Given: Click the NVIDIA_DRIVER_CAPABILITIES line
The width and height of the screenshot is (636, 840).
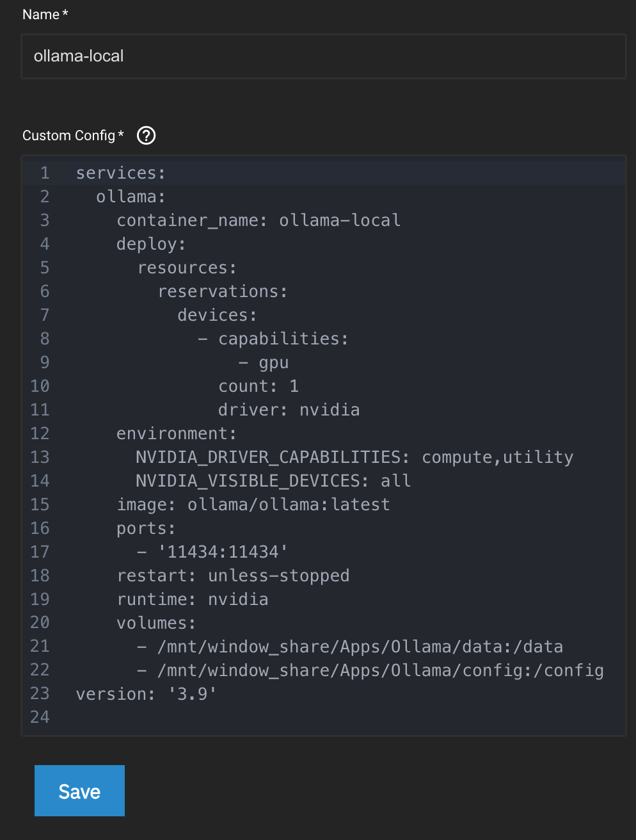Looking at the screenshot, I should click(x=354, y=457).
